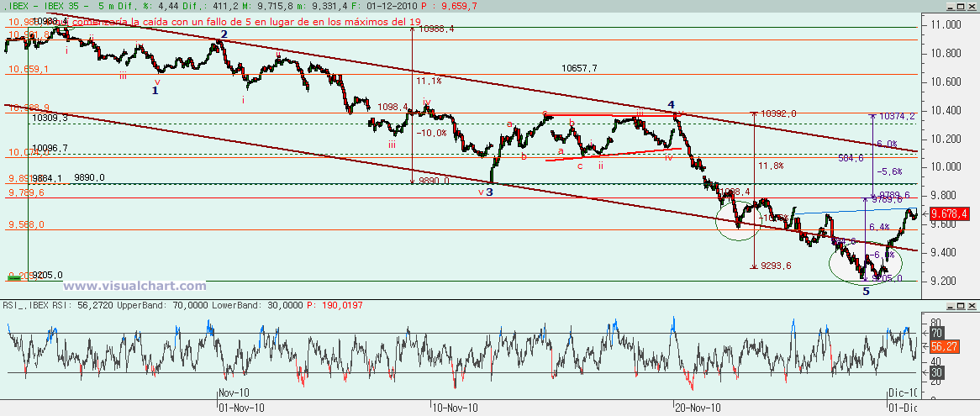Click the -5,6% purple percentage label
Image resolution: width=980 pixels, height=416 pixels.
[888, 171]
